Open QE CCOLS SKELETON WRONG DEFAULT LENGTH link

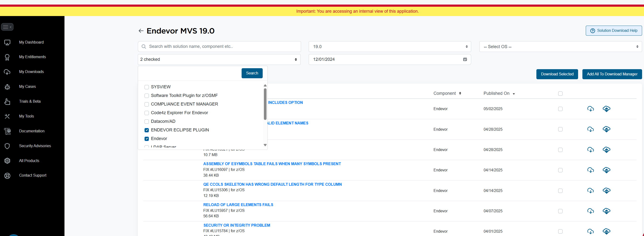(273, 185)
